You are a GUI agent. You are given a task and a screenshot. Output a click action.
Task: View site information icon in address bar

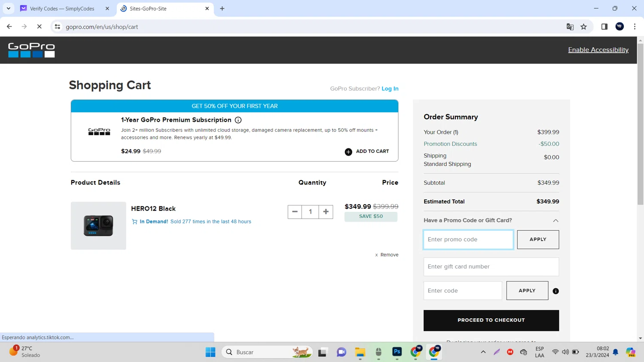(58, 27)
